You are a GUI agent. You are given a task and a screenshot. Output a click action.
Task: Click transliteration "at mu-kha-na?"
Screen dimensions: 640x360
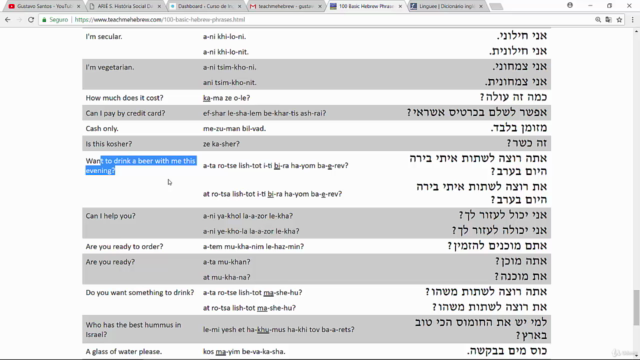227,277
